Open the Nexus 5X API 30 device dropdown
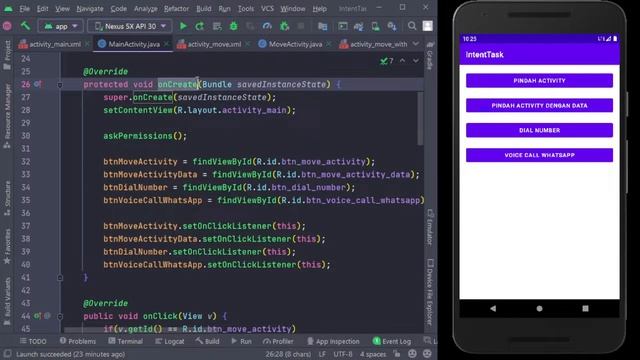This screenshot has width=640, height=360. pyautogui.click(x=131, y=26)
